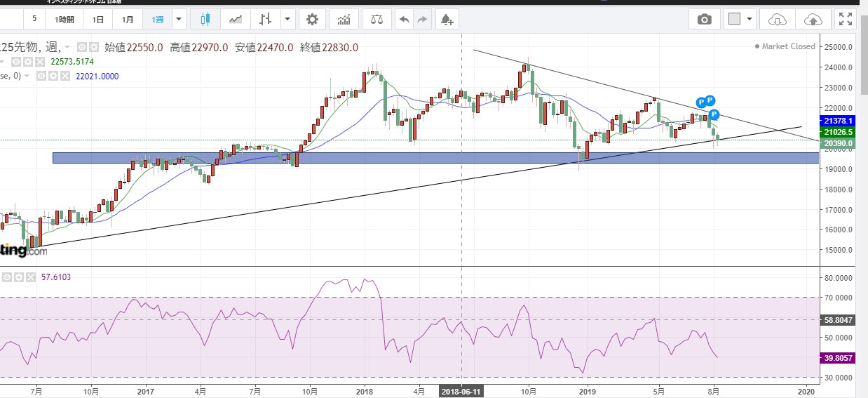
Task: Click the 始値22550.0 open value
Action: point(134,48)
